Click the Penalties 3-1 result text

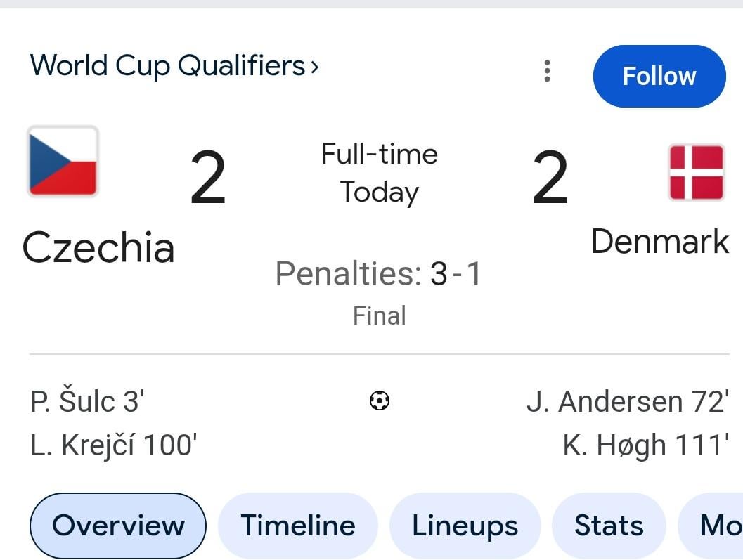379,273
